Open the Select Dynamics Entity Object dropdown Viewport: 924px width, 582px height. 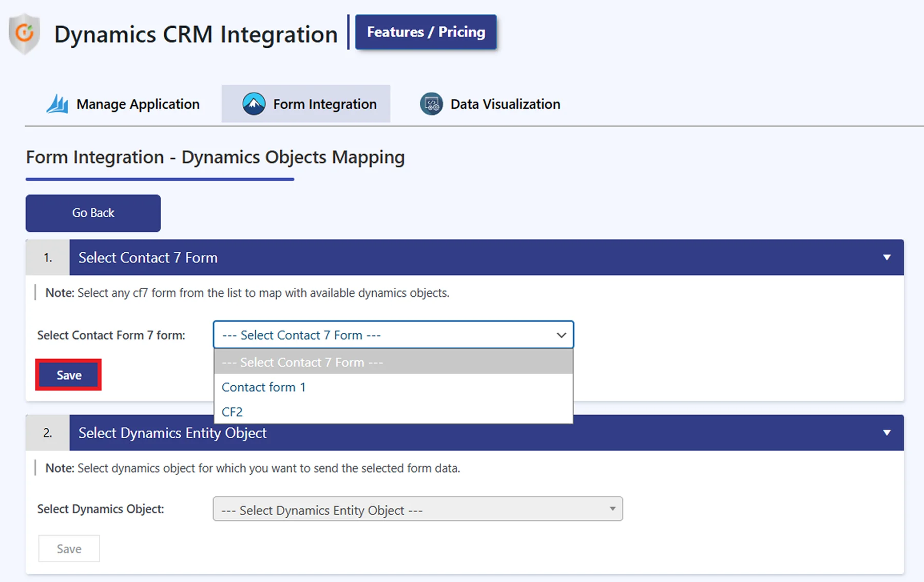coord(417,509)
